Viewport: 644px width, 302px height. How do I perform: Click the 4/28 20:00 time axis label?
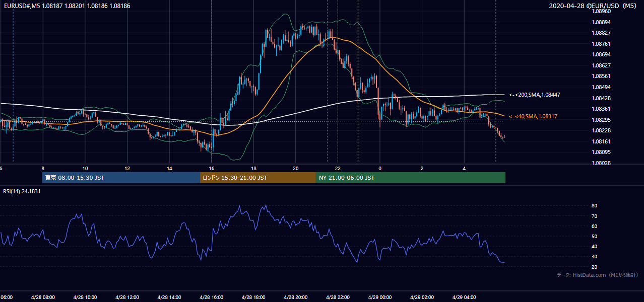point(296,297)
